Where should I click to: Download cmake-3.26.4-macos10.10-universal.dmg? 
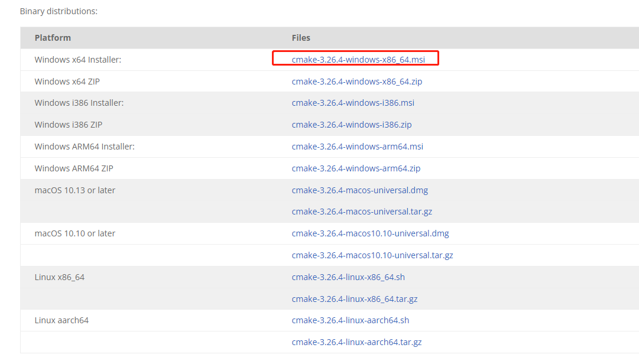click(x=371, y=233)
